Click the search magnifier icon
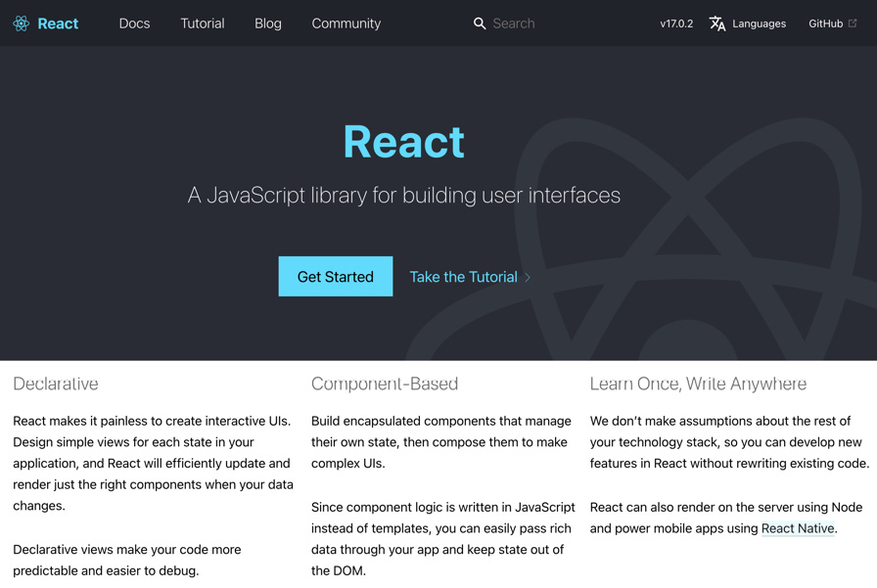877x588 pixels. [x=479, y=23]
